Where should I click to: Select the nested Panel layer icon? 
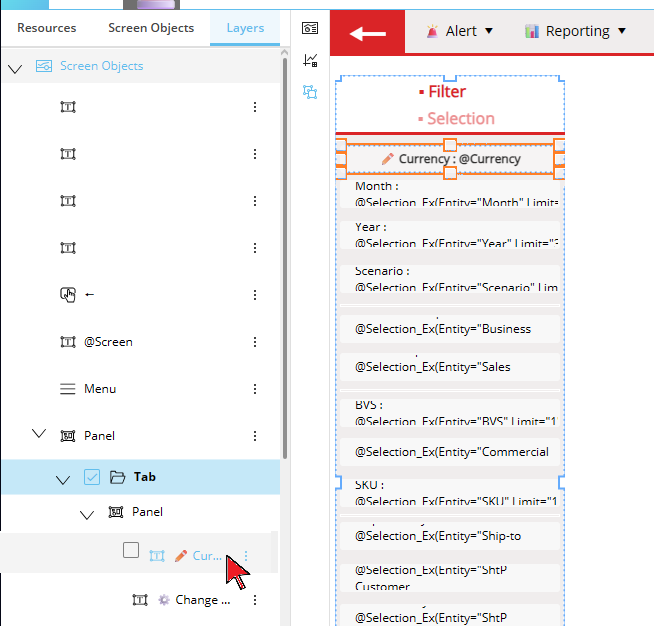click(116, 512)
